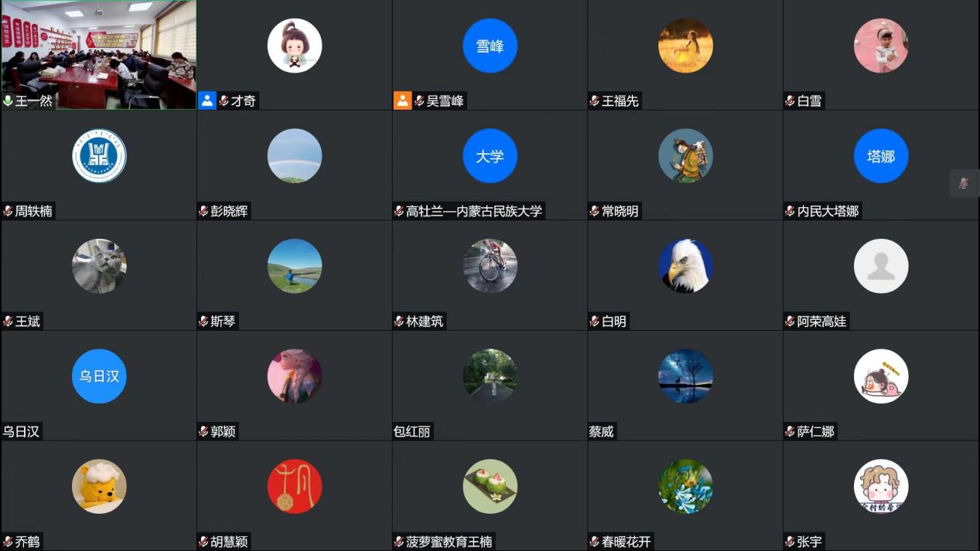Viewport: 980px width, 551px height.
Task: Click the muted mic icon next to 周轶楠
Action: click(8, 211)
